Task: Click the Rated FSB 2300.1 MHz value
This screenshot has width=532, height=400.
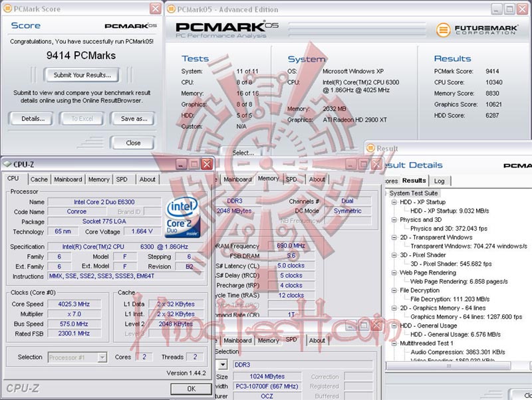Action: [74, 334]
